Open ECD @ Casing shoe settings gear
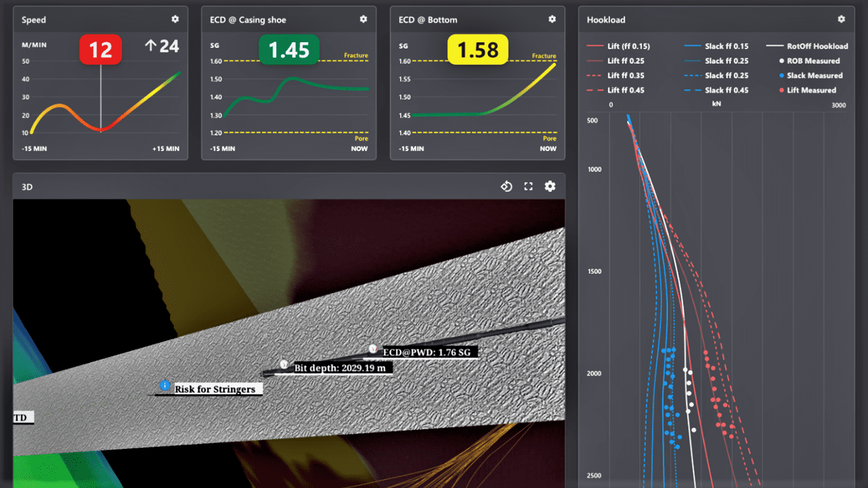 coord(363,20)
